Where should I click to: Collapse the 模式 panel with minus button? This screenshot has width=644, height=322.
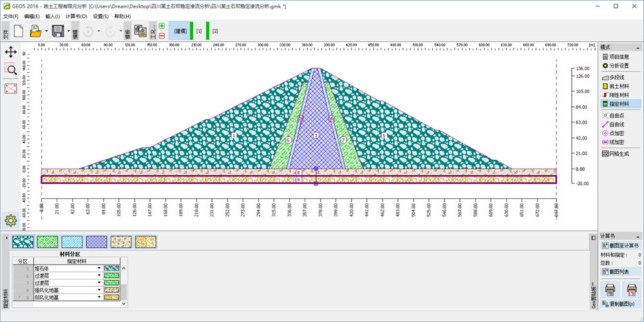pos(638,48)
